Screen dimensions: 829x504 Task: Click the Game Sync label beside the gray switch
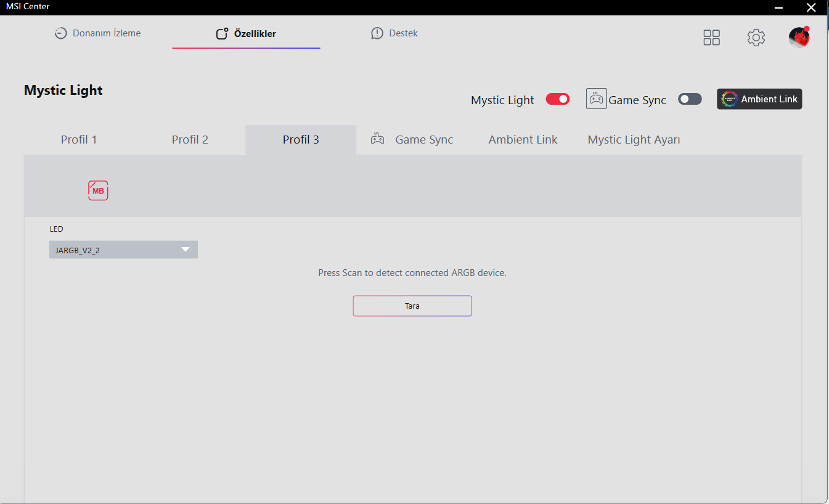637,100
